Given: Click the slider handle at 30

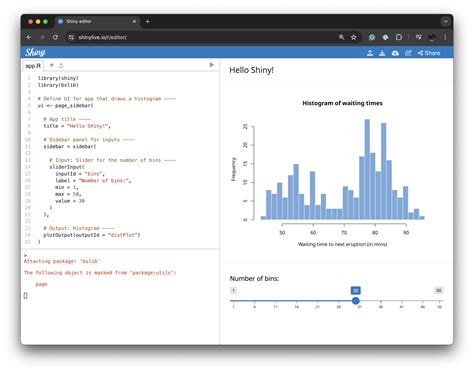Looking at the screenshot, I should pyautogui.click(x=356, y=301).
